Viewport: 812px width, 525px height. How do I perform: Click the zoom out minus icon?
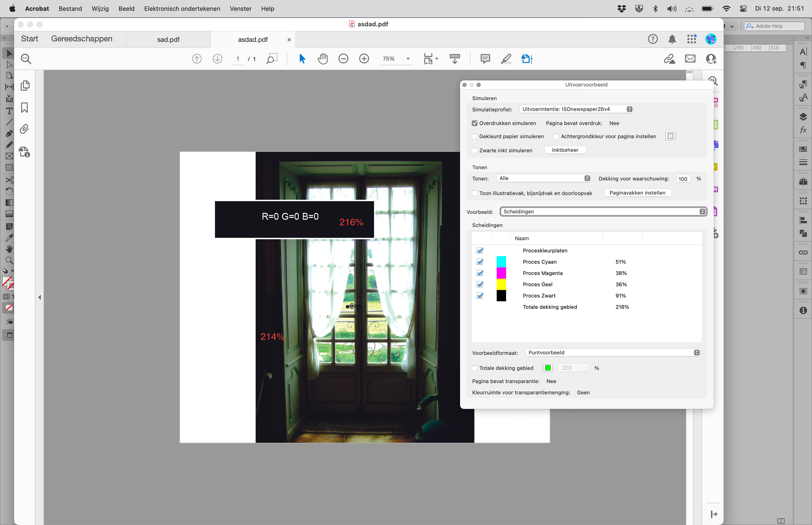[343, 59]
